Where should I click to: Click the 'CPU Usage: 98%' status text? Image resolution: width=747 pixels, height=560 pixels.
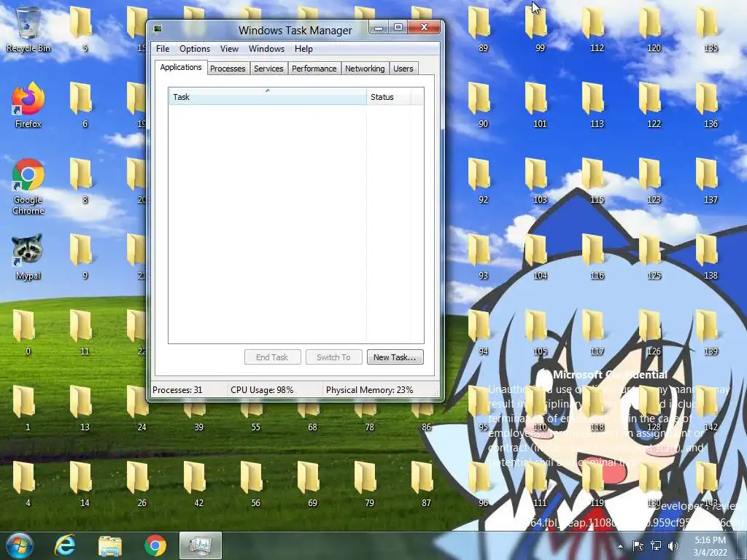tap(262, 390)
